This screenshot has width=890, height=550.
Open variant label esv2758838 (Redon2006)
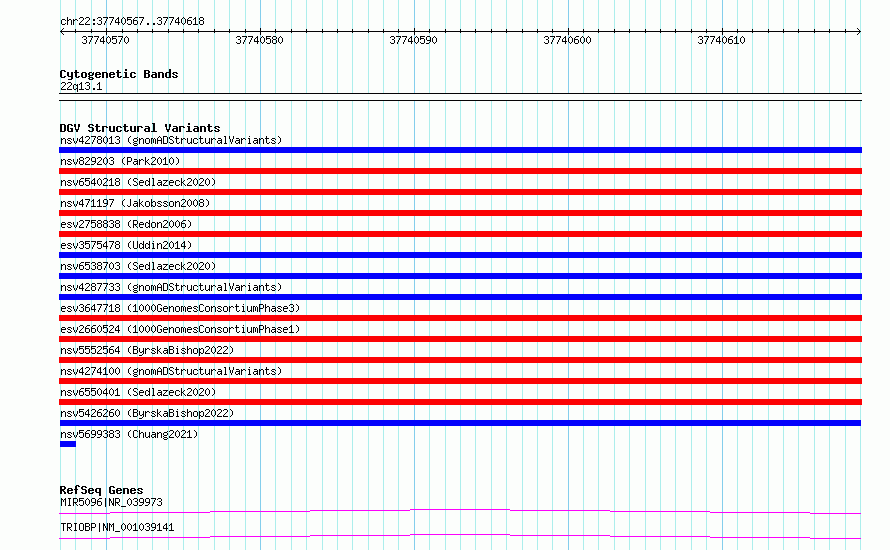[x=126, y=224]
